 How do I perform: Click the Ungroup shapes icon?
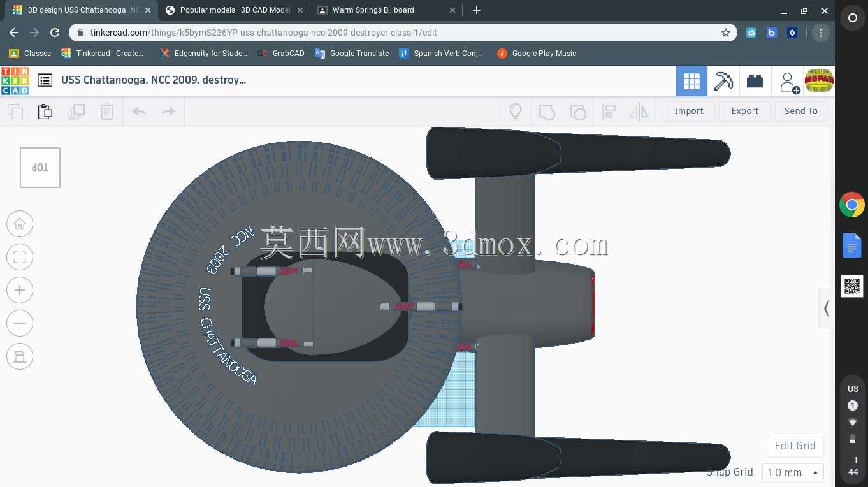pos(578,112)
